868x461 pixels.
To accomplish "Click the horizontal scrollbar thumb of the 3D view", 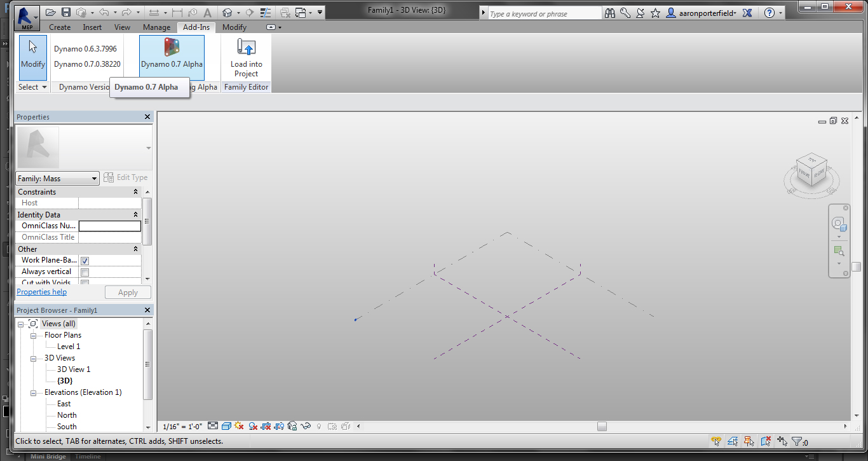I will pos(602,427).
